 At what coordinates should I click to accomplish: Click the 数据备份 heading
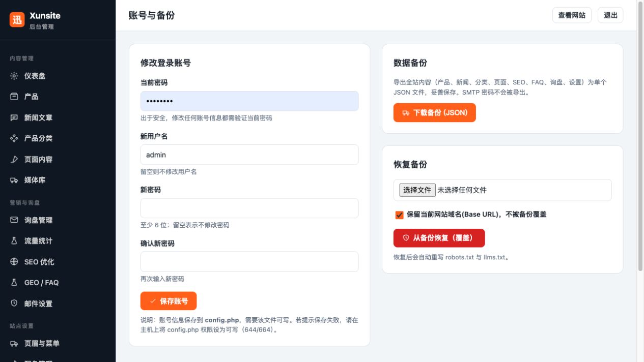tap(410, 63)
